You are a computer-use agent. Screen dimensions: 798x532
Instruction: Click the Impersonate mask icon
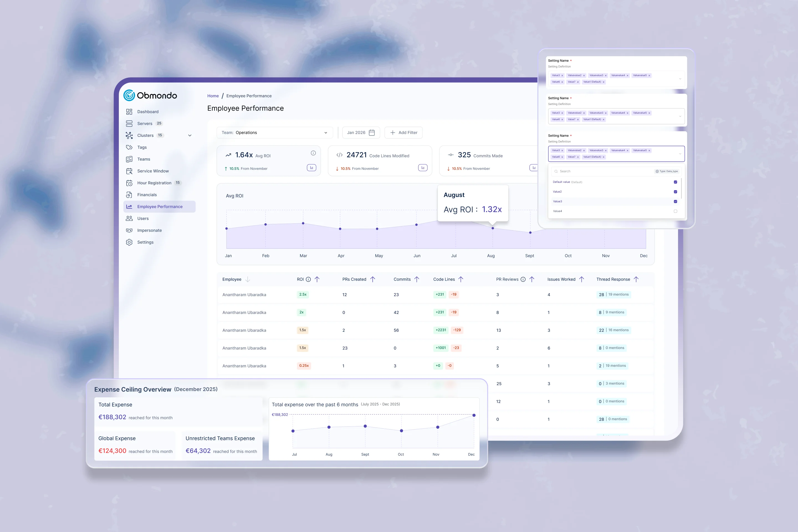click(129, 230)
